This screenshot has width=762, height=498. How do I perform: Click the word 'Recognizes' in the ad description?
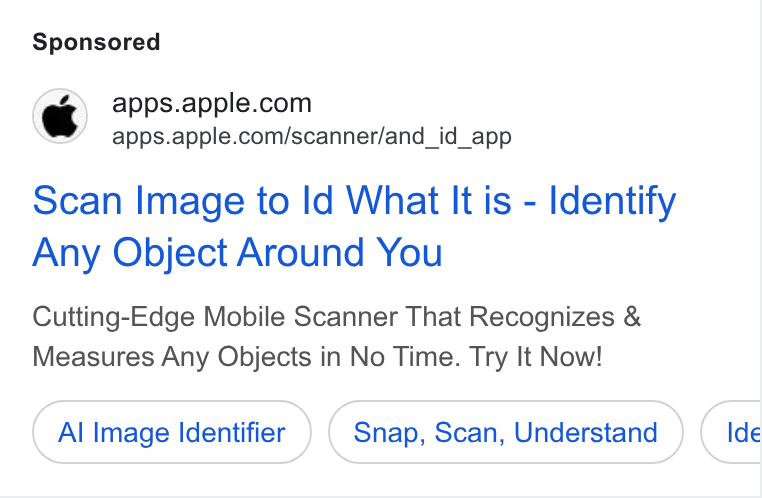542,318
